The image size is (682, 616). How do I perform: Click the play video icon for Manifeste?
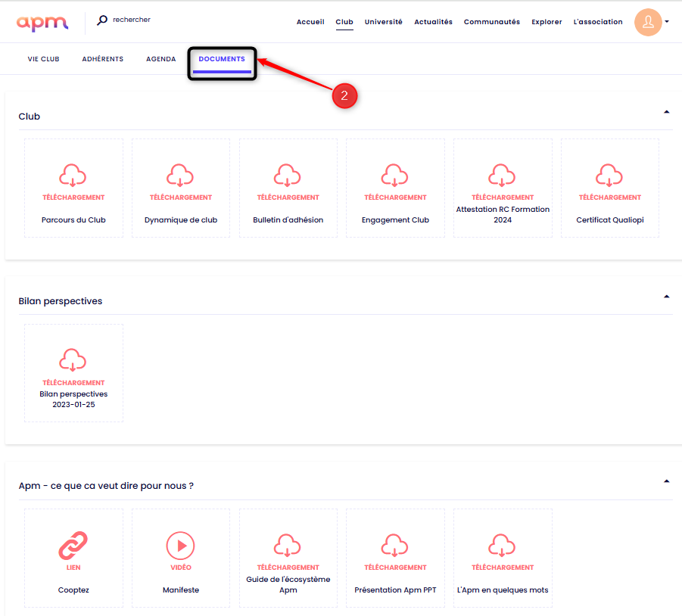(180, 546)
